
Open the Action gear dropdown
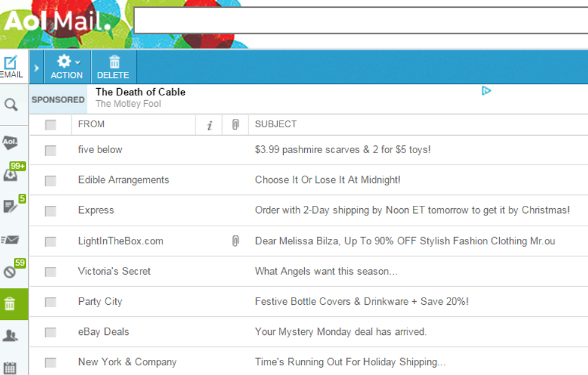(x=67, y=67)
